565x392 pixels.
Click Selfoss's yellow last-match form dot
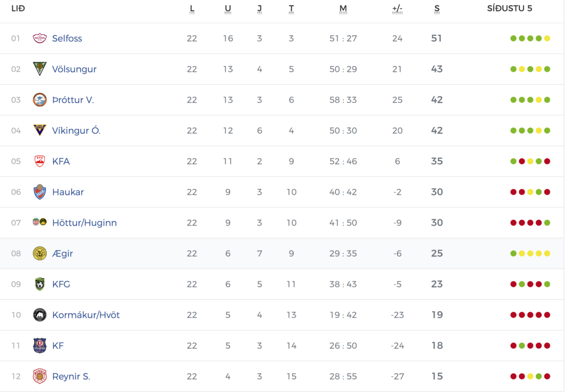pyautogui.click(x=547, y=39)
